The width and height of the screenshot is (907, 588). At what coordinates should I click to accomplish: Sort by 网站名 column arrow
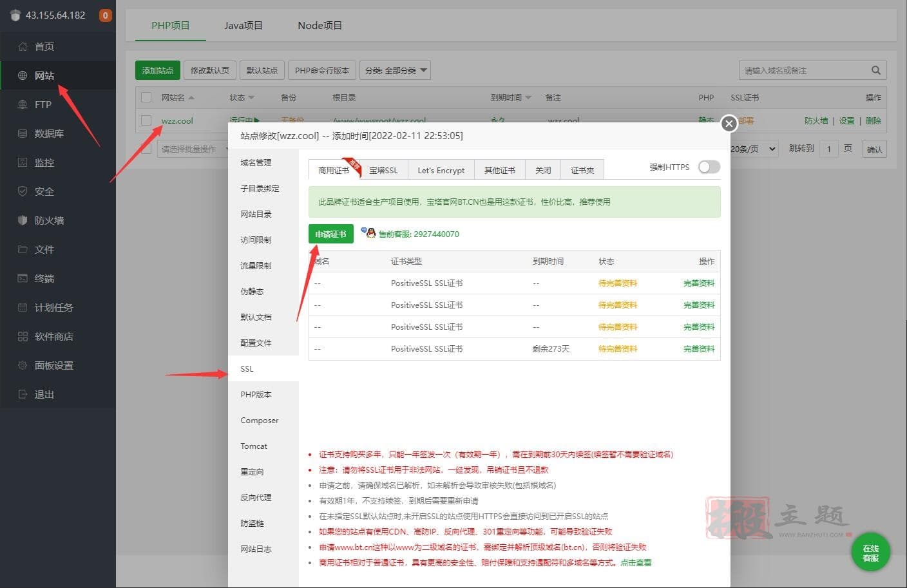[x=191, y=98]
